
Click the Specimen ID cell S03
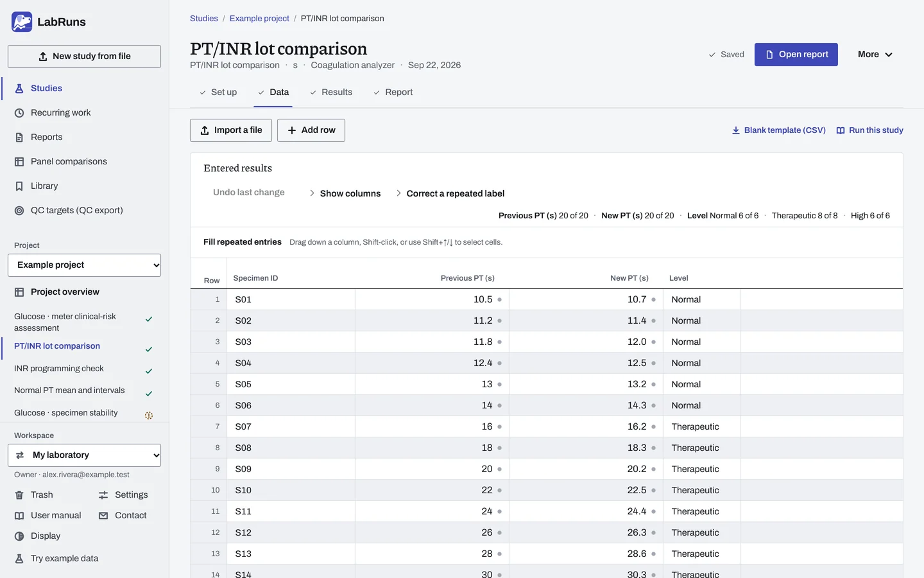(x=292, y=342)
